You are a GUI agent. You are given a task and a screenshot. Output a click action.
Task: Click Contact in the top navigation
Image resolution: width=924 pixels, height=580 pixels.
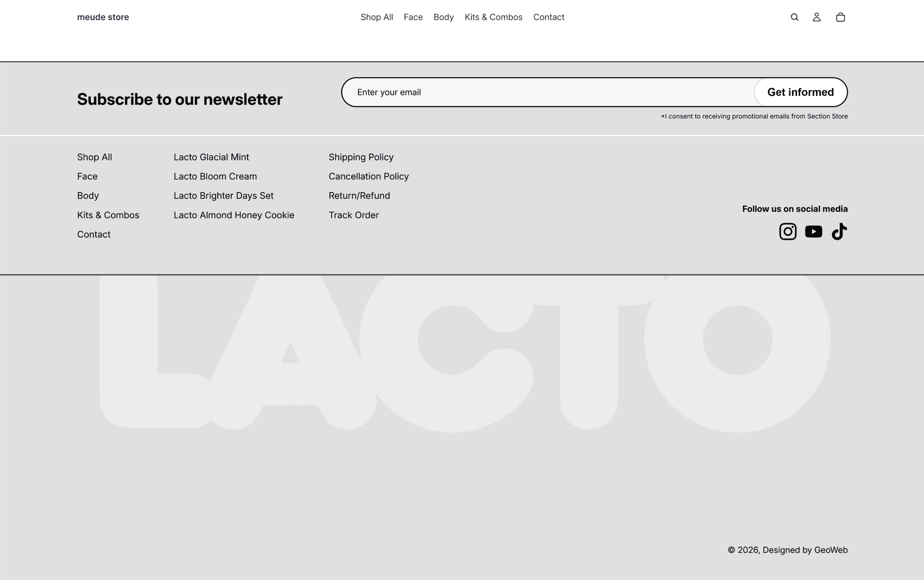click(549, 17)
